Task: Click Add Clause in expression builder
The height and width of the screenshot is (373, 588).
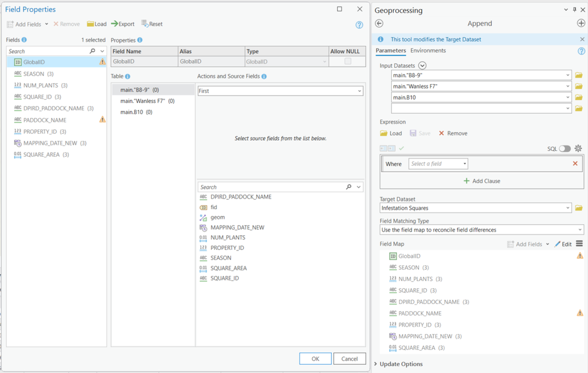Action: pyautogui.click(x=481, y=181)
